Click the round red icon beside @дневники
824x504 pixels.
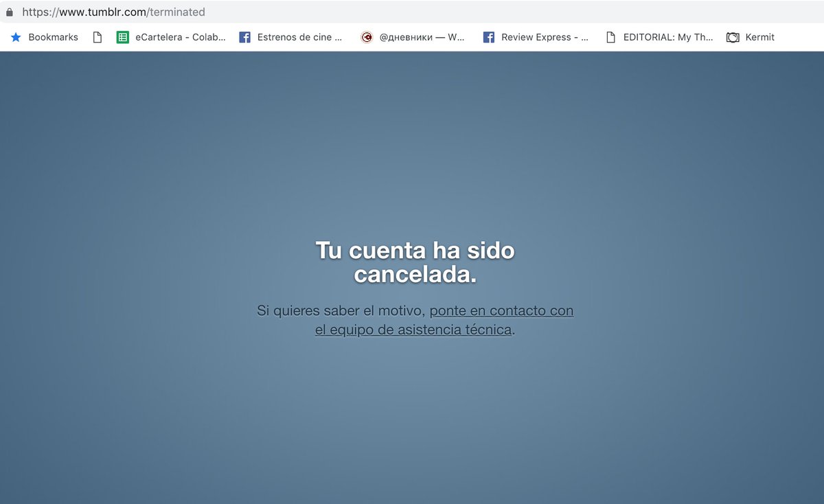coord(367,38)
